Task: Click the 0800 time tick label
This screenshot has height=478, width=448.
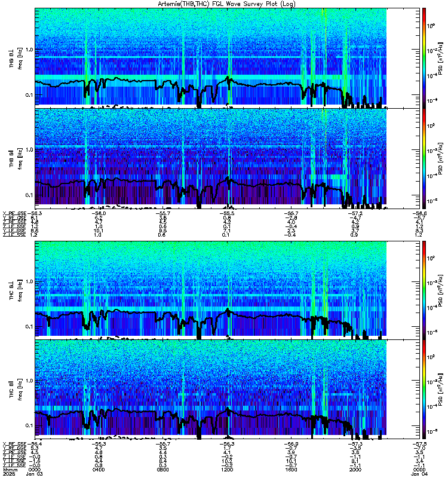Action: click(x=162, y=470)
